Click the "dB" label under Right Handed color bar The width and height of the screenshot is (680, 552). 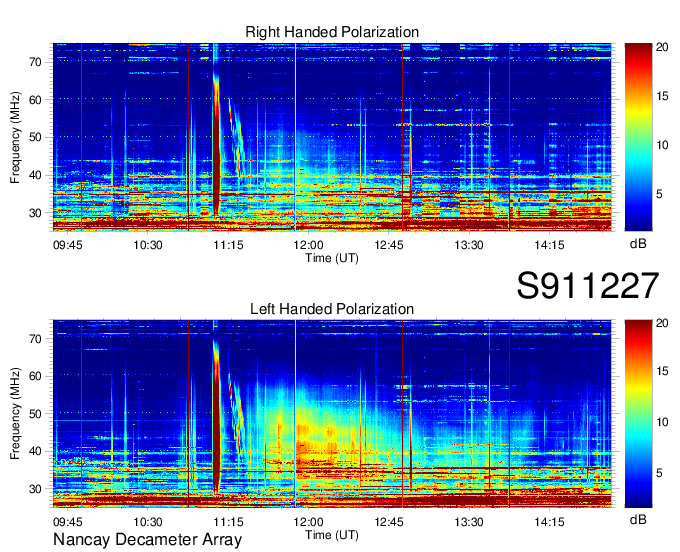[638, 244]
